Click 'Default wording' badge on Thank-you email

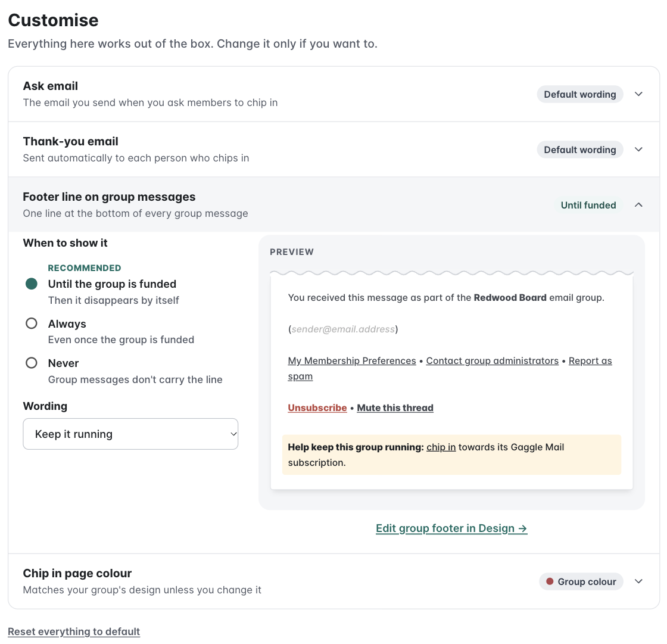[580, 150]
